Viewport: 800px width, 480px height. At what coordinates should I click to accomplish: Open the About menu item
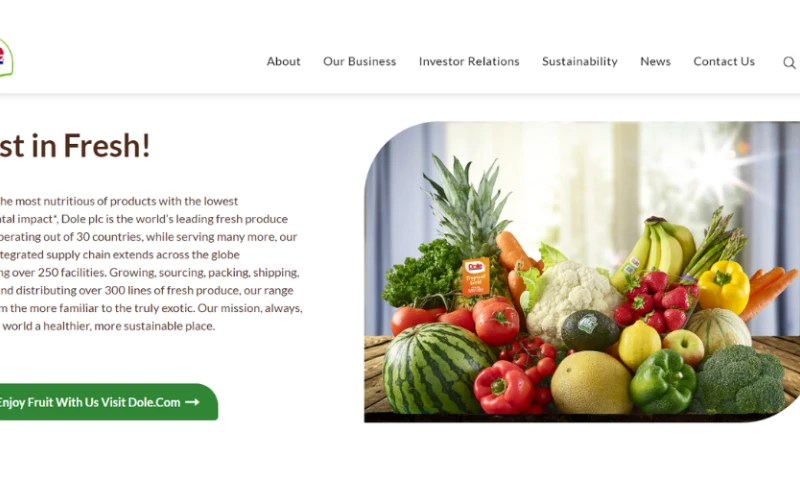point(284,61)
